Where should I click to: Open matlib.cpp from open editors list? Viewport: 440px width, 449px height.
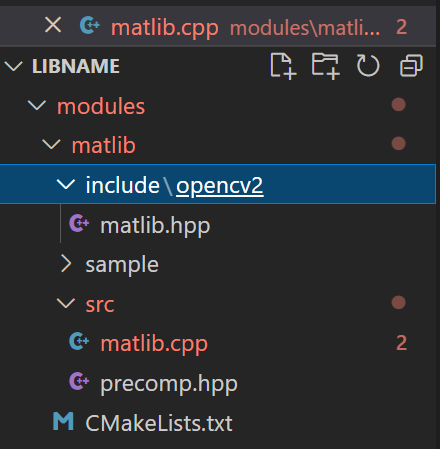pyautogui.click(x=165, y=28)
